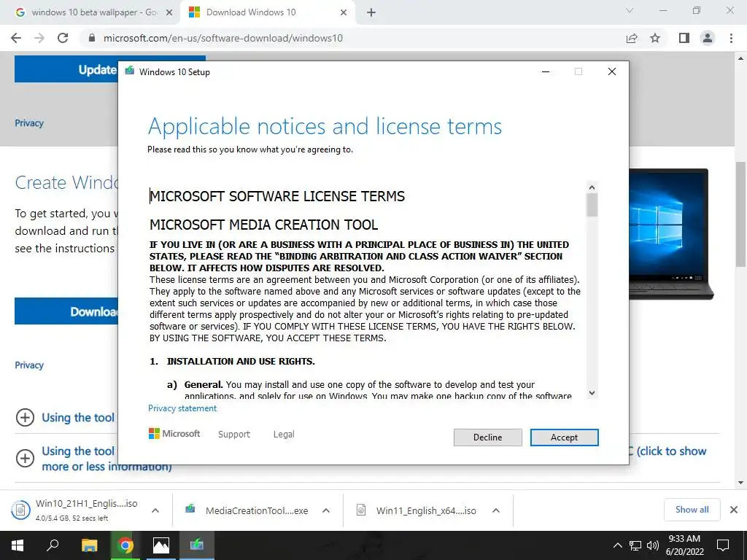Close the windows 10 beta wallpaper tab
Image resolution: width=747 pixels, height=560 pixels.
[x=169, y=13]
